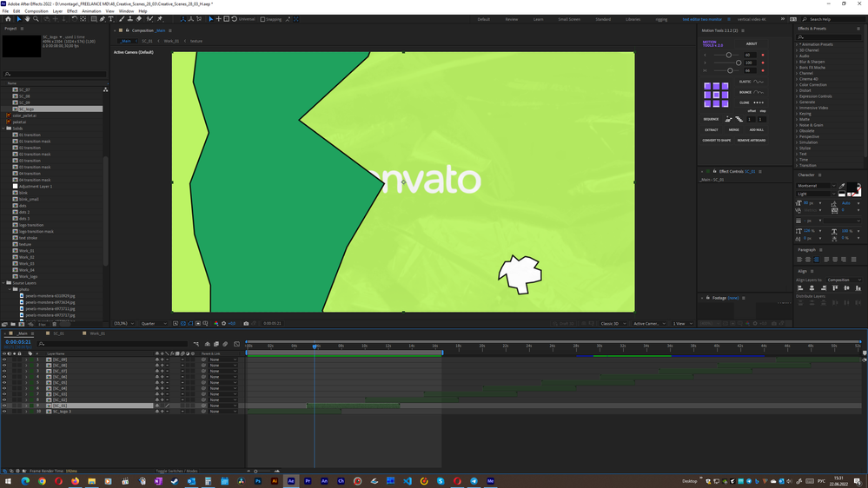868x488 pixels.
Task: Click the eyedropper in the Character panel
Action: [x=842, y=186]
